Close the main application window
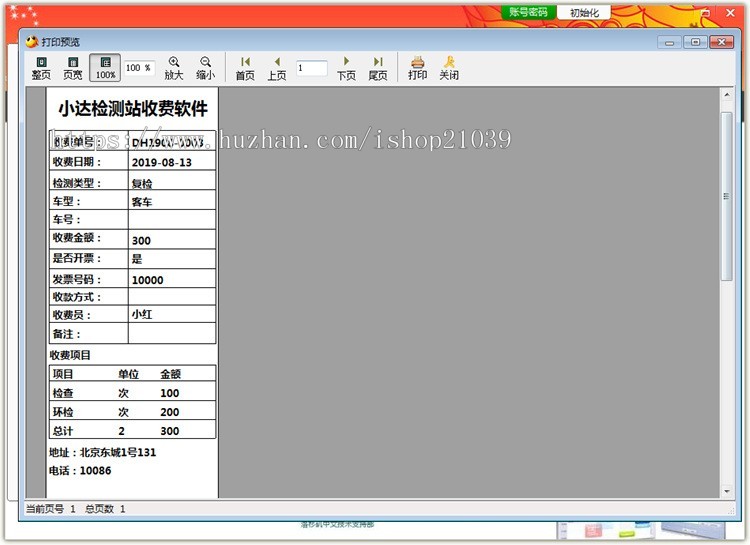Screen dimensions: 750x545 point(730,13)
